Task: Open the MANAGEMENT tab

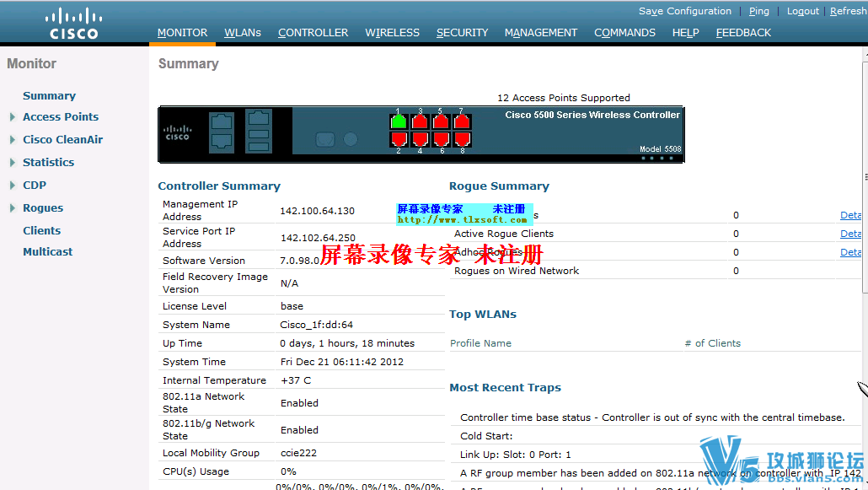Action: coord(541,33)
